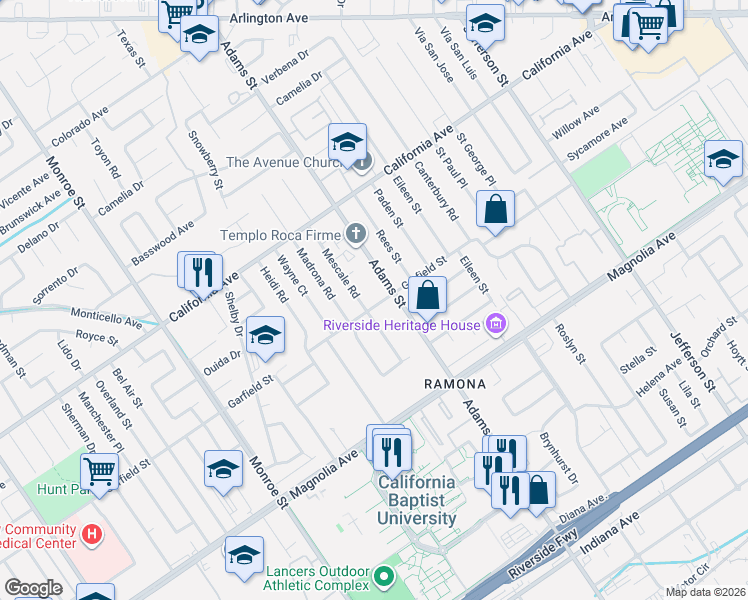Click the Colorado Ave label

(80, 126)
